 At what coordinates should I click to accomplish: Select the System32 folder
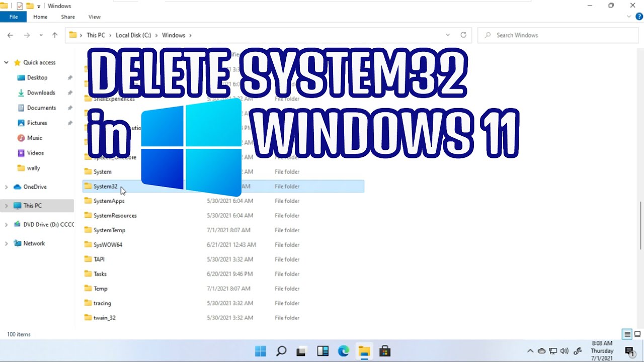(223, 187)
